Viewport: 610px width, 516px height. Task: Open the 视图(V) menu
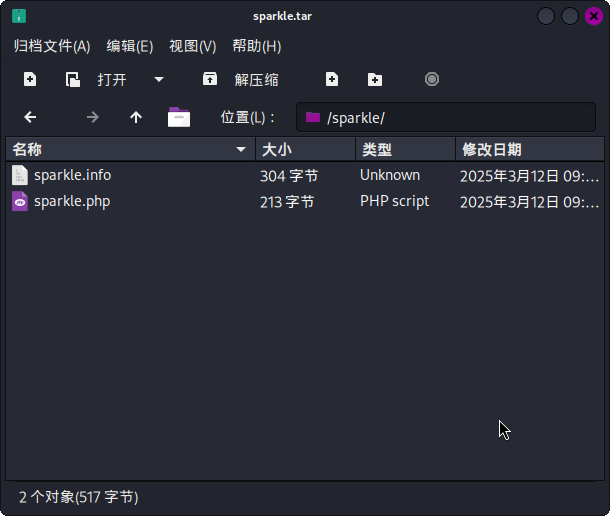(x=193, y=46)
